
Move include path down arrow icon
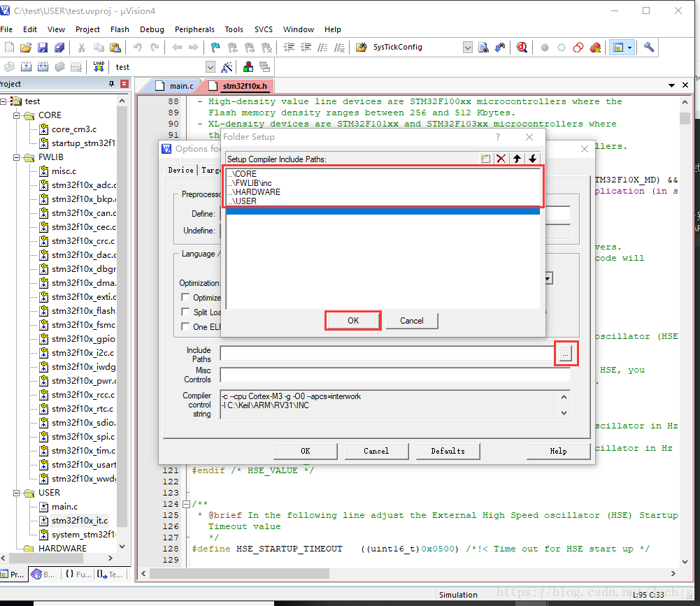pyautogui.click(x=533, y=159)
